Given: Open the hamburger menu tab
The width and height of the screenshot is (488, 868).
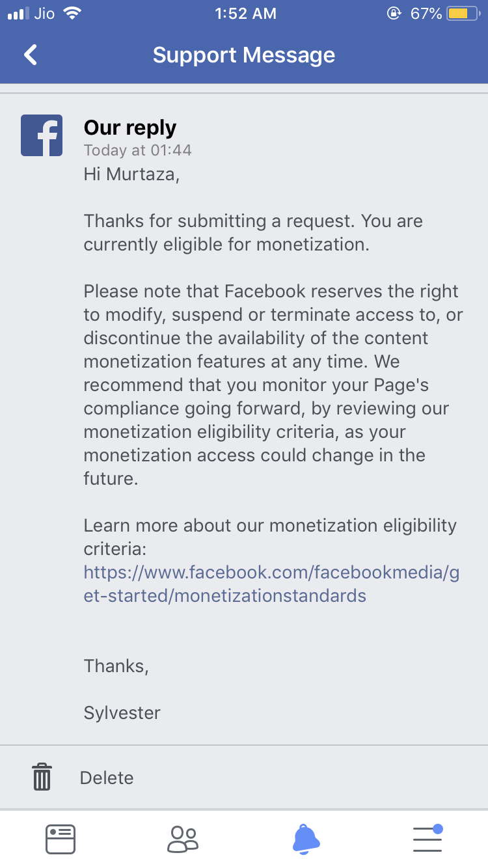Looking at the screenshot, I should click(428, 839).
